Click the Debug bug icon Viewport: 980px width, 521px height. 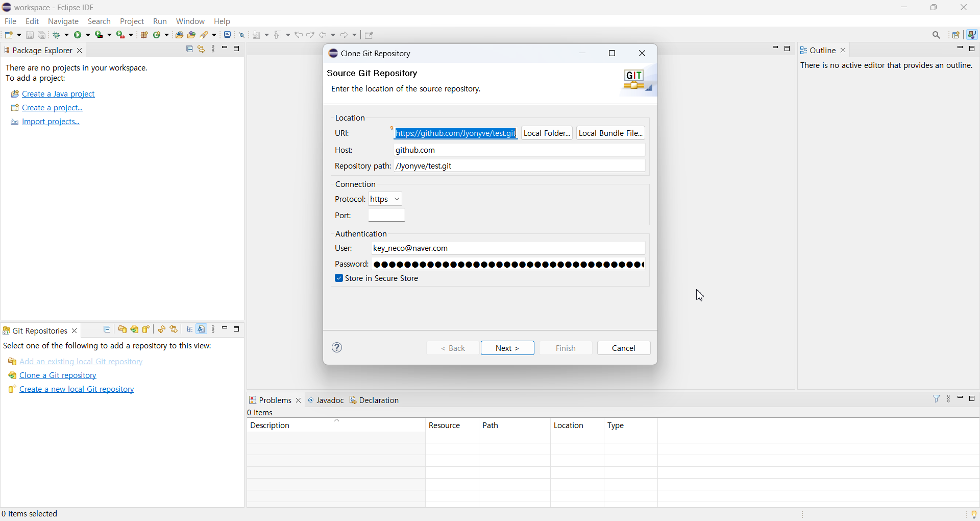point(58,35)
